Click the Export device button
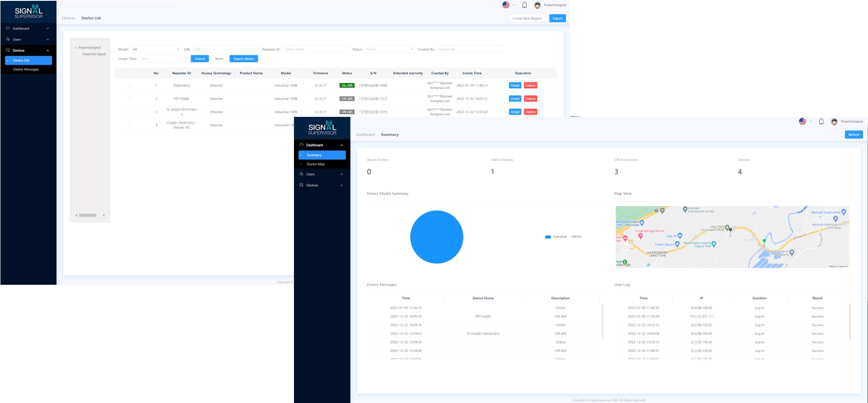Image resolution: width=868 pixels, height=403 pixels. click(x=243, y=59)
